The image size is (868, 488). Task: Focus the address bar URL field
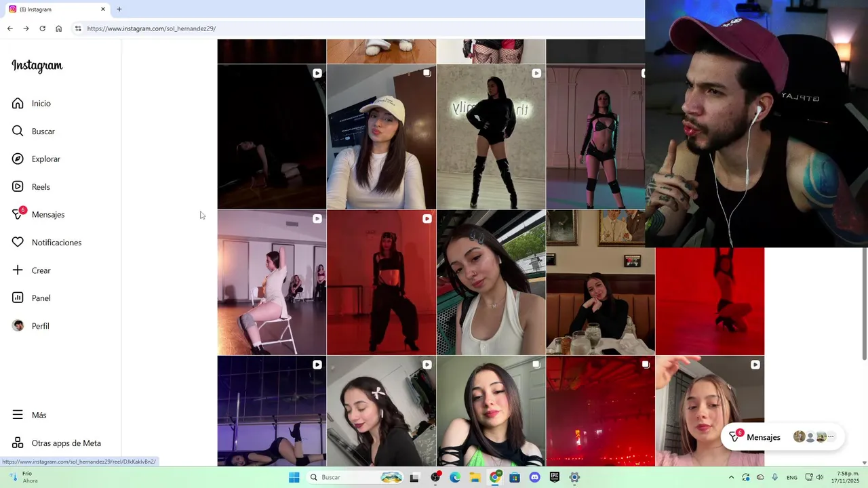pos(359,28)
